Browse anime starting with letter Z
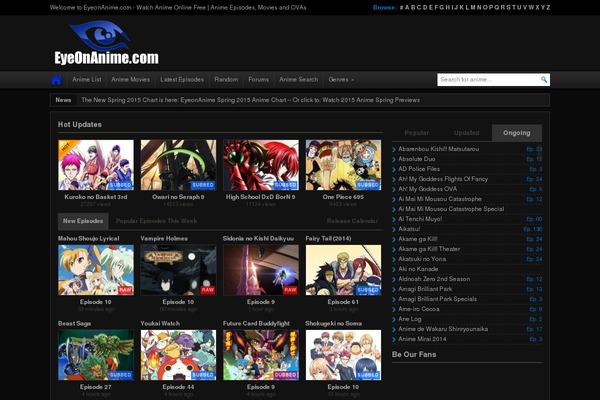600x400 pixels. [548, 7]
